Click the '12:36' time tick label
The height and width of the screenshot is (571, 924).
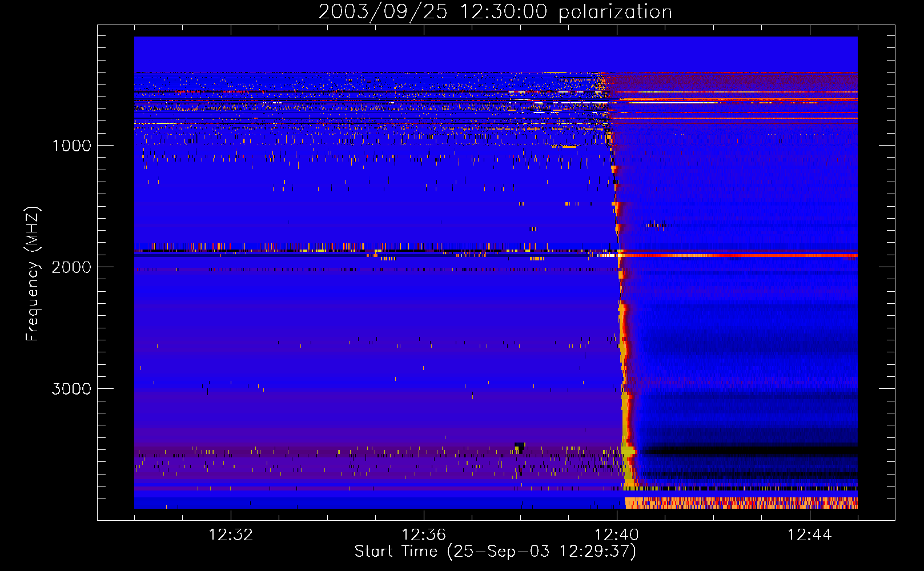[x=424, y=535]
